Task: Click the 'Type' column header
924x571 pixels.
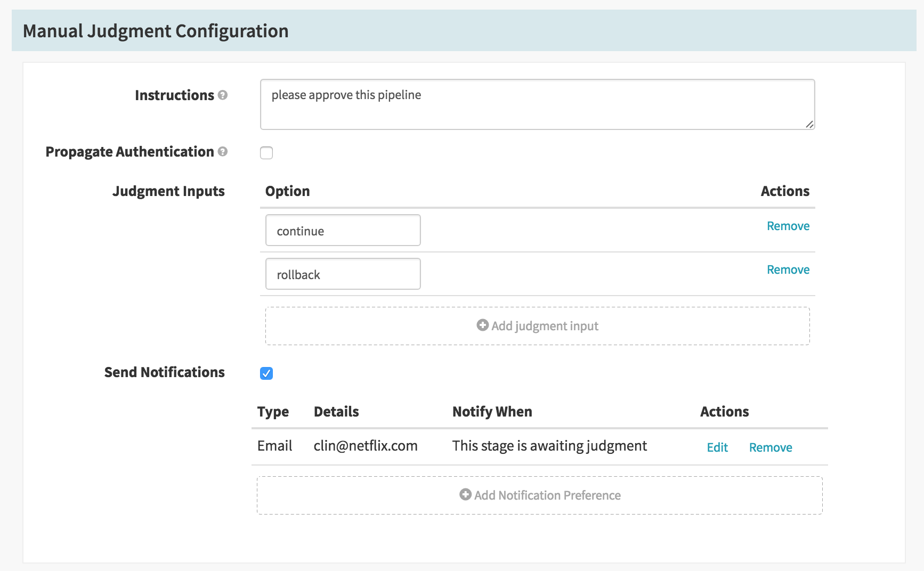Action: pos(273,412)
